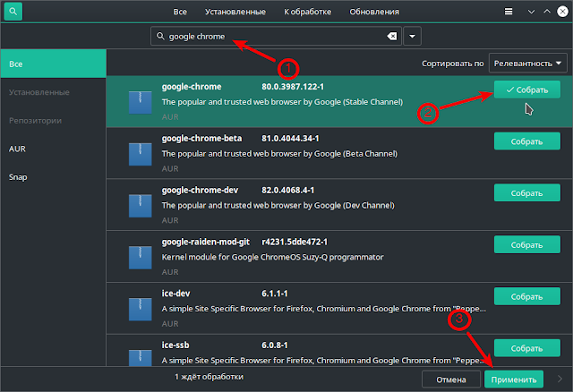Viewport: 573px width, 392px height.
Task: Click the google-chrome-dev package icon
Action: click(x=141, y=206)
